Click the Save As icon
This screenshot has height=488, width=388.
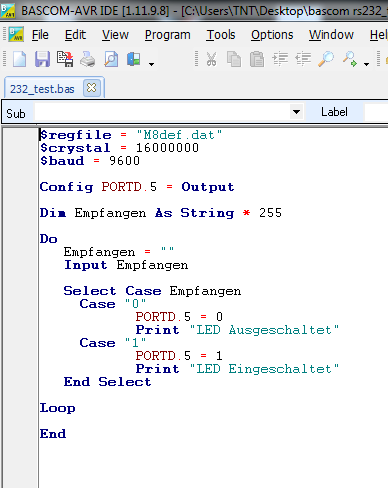(65, 59)
